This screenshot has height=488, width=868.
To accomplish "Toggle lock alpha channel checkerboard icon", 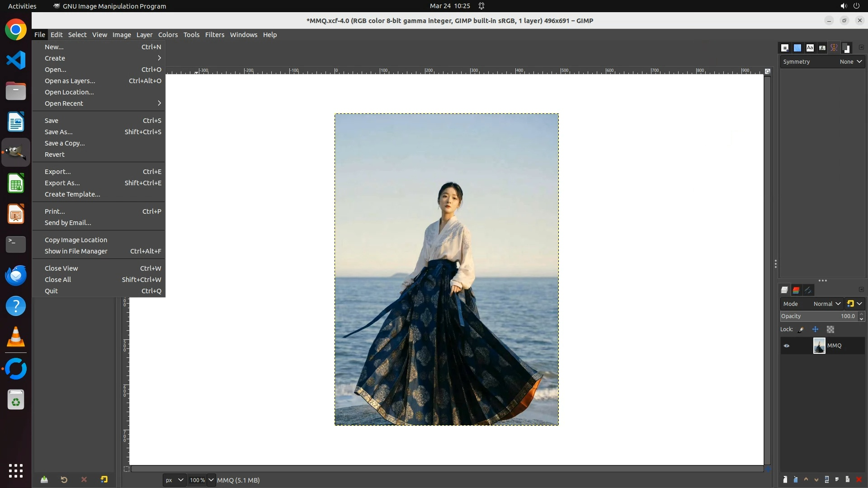I will coord(830,329).
